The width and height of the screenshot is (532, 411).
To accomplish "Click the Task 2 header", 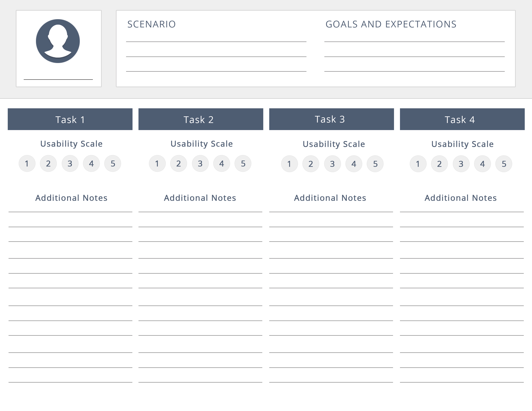I will tap(201, 119).
